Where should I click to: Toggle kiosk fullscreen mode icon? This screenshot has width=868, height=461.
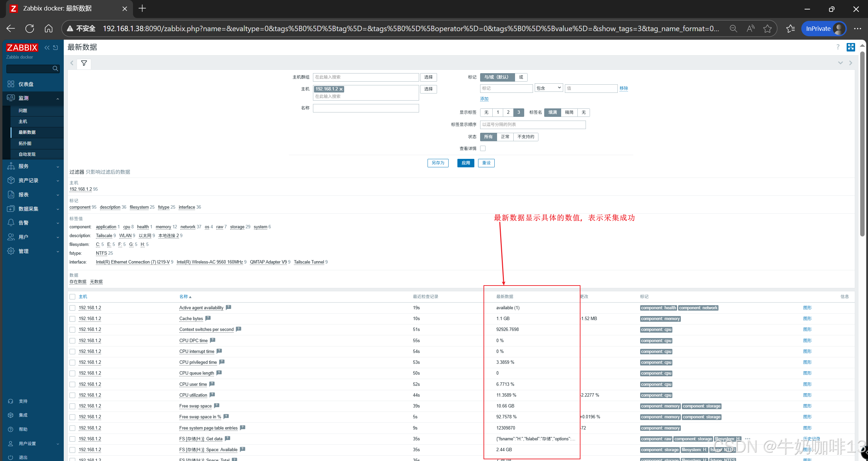[851, 47]
